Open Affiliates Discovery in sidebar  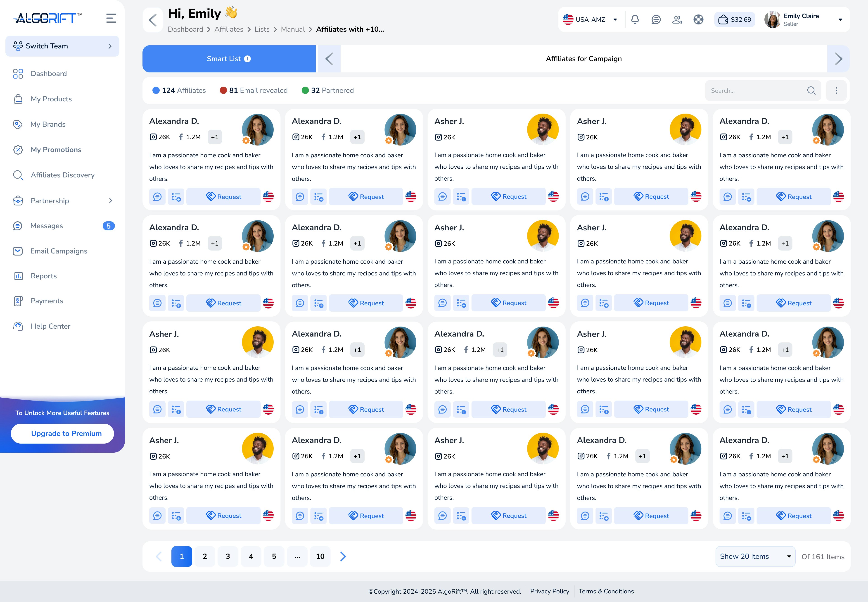63,175
